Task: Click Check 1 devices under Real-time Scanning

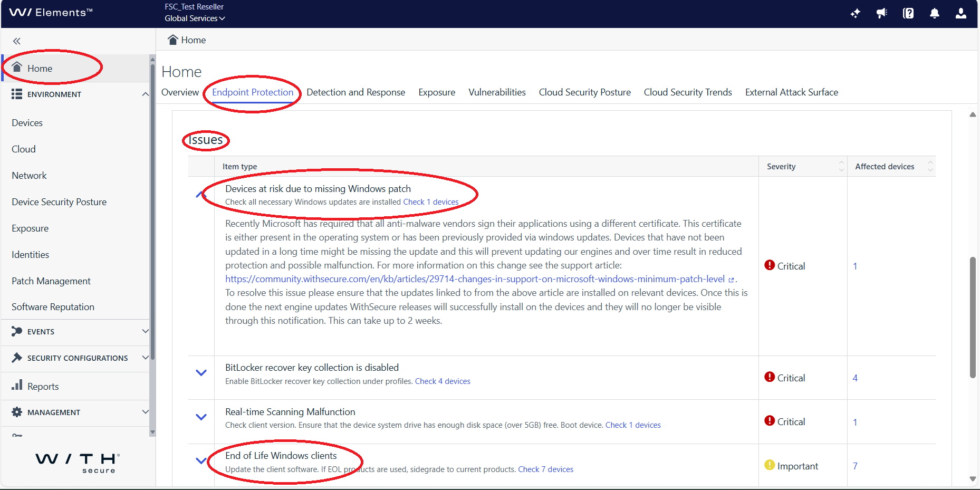Action: pyautogui.click(x=633, y=425)
